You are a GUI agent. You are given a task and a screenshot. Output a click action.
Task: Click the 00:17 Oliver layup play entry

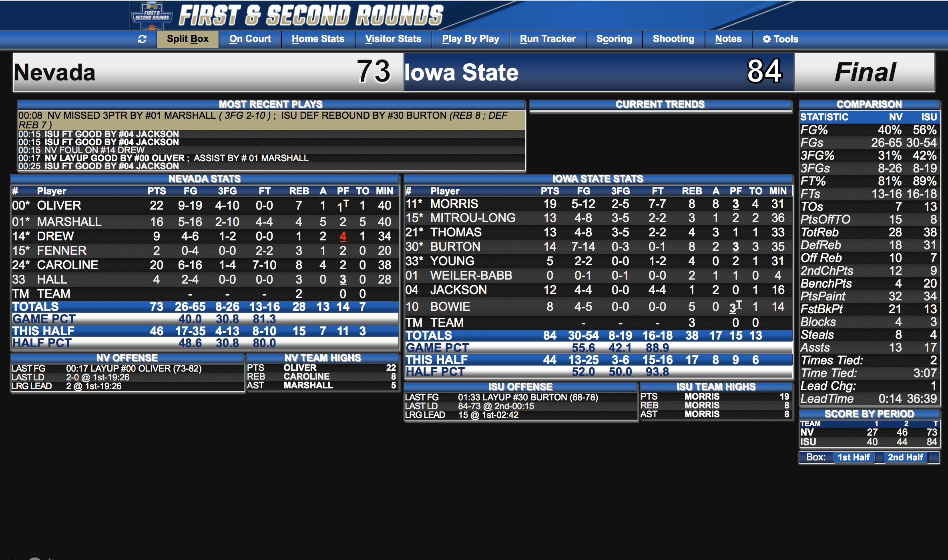click(x=271, y=158)
